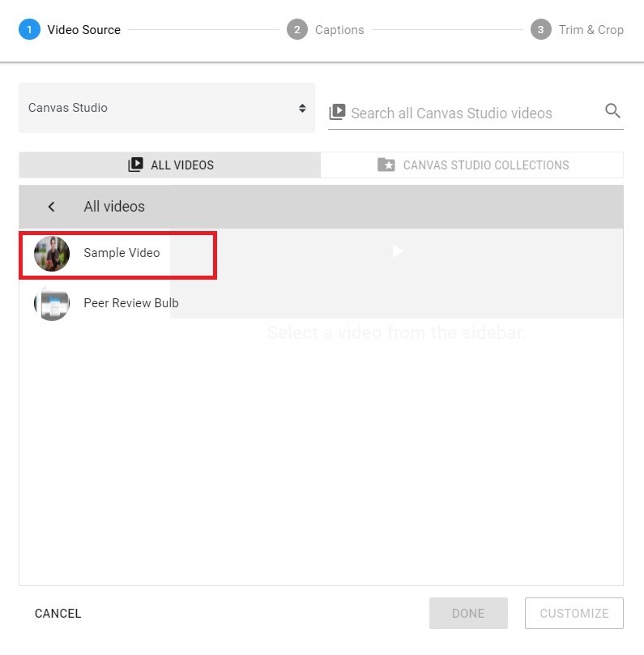The height and width of the screenshot is (655, 644).
Task: Go back using the chevron beside All videos
Action: [x=51, y=207]
